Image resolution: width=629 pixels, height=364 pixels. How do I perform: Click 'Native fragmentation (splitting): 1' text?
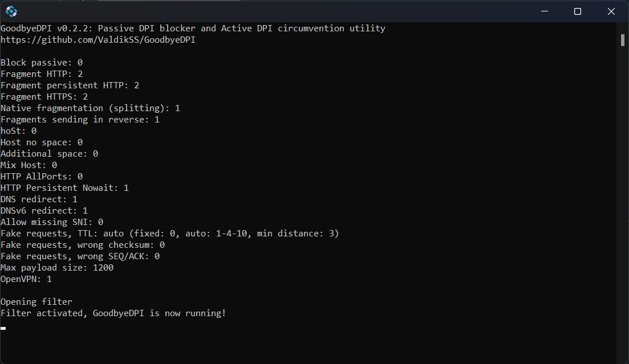click(90, 108)
